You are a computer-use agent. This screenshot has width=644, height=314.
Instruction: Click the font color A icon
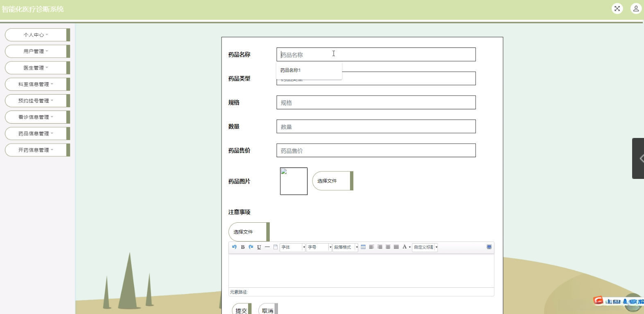click(404, 247)
